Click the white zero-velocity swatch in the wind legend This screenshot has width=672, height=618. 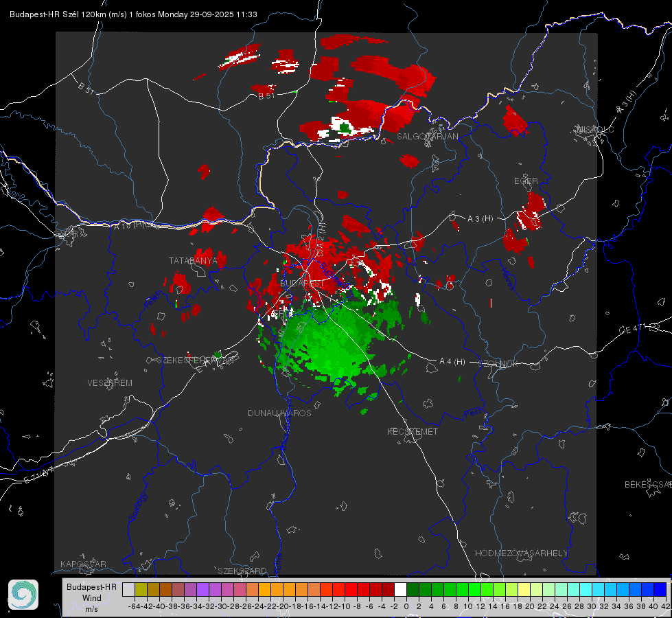(400, 589)
